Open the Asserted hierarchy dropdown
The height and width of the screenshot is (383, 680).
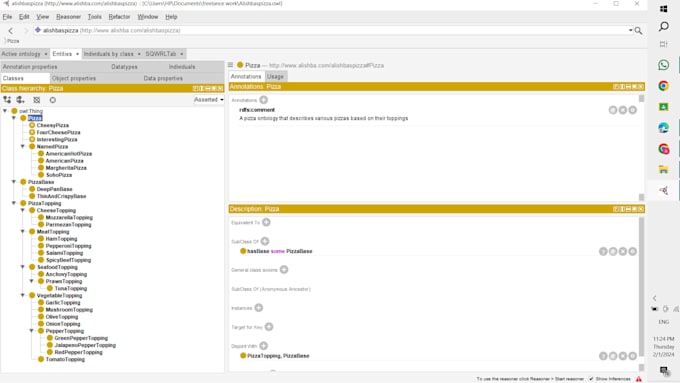[209, 100]
